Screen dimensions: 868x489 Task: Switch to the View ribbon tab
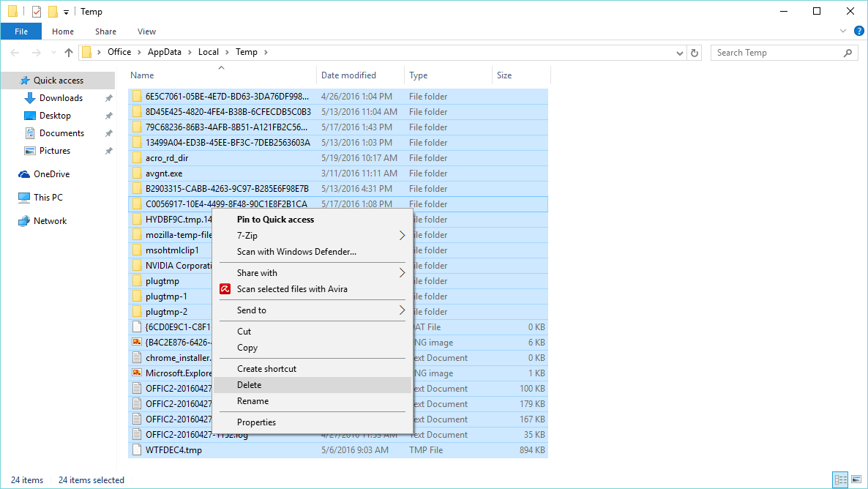tap(146, 31)
